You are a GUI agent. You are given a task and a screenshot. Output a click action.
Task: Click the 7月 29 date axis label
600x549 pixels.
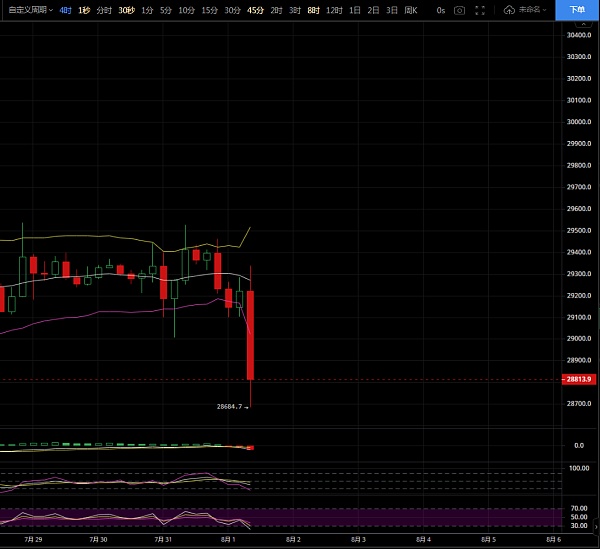(x=33, y=539)
